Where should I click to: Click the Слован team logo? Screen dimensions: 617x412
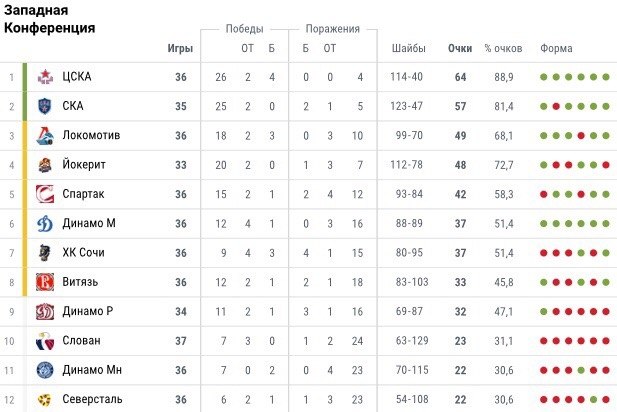pos(45,341)
